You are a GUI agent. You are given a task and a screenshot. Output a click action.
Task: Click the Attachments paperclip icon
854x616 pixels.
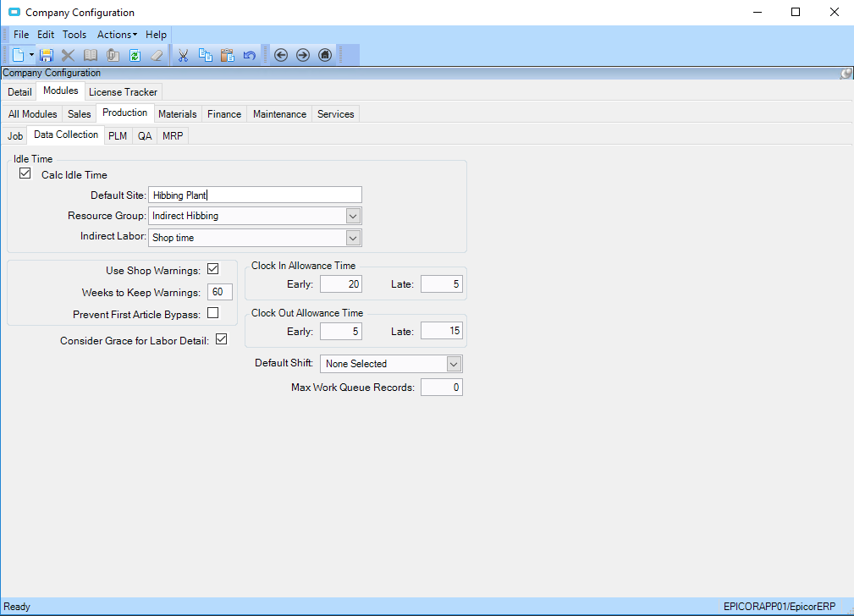113,55
